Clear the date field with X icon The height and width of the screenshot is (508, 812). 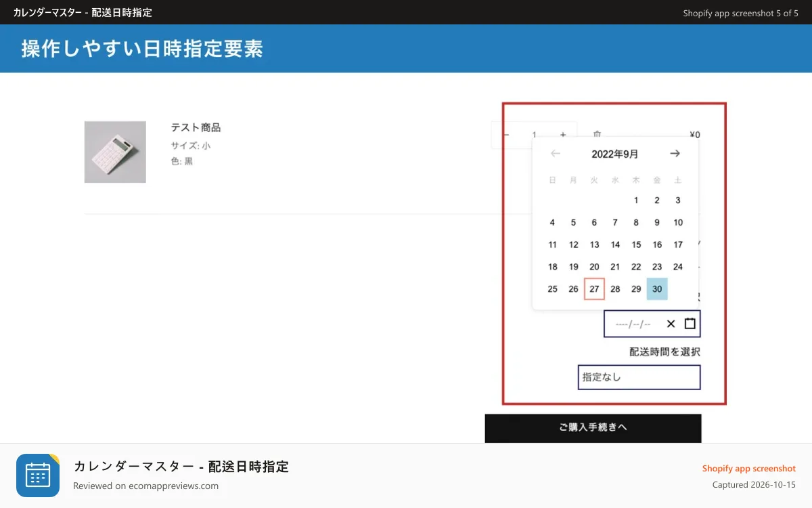pos(671,324)
